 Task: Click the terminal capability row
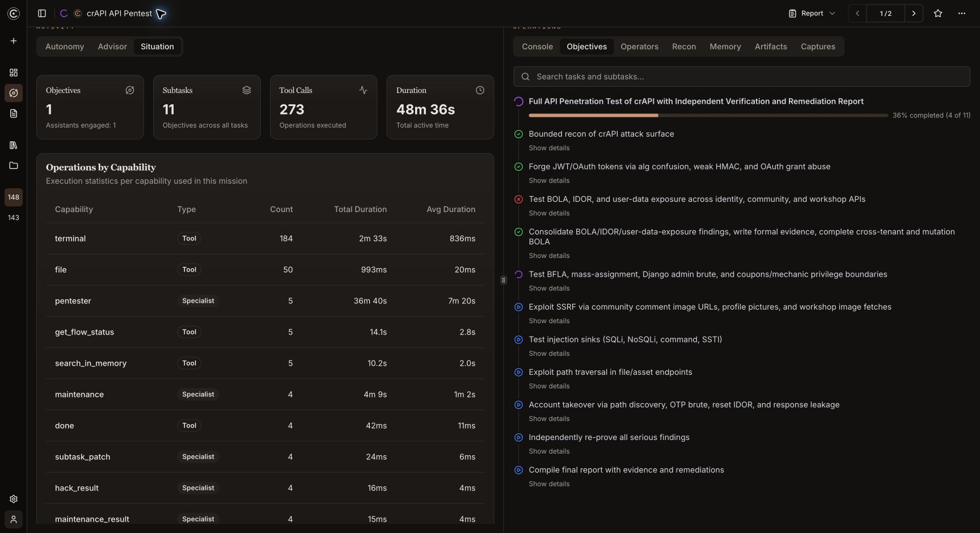pos(265,239)
